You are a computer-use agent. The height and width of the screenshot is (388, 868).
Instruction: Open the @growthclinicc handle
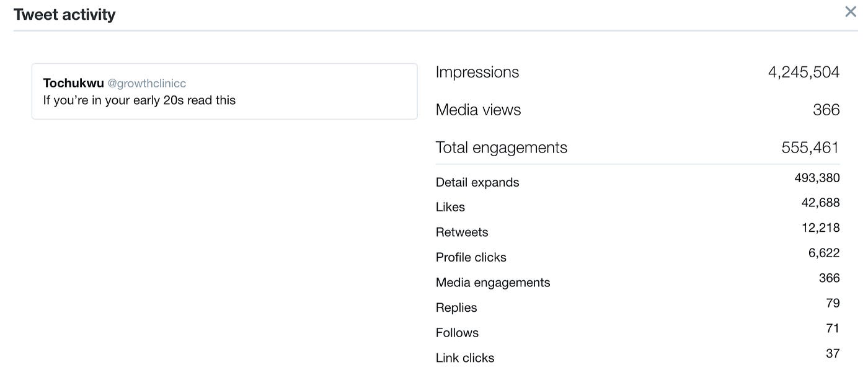(147, 84)
